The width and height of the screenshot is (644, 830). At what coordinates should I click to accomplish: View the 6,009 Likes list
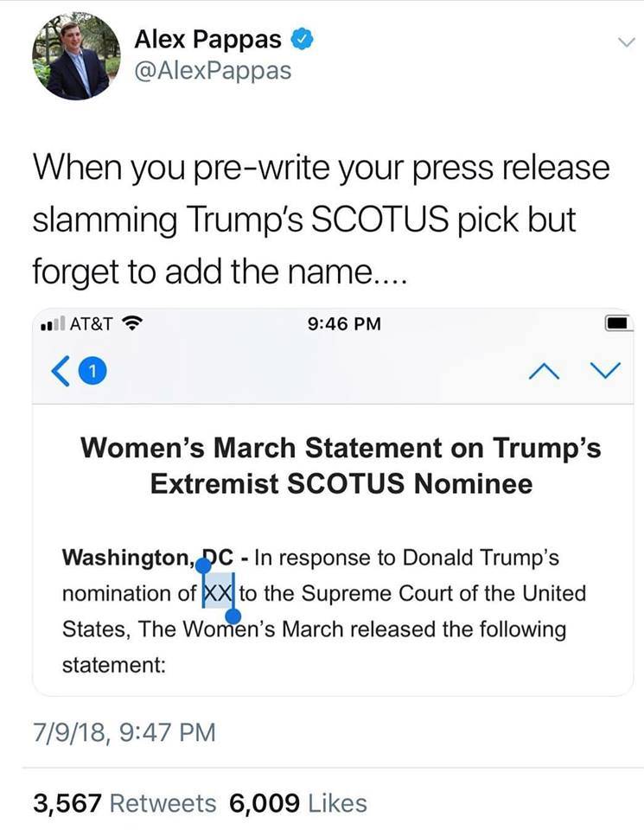[x=298, y=803]
